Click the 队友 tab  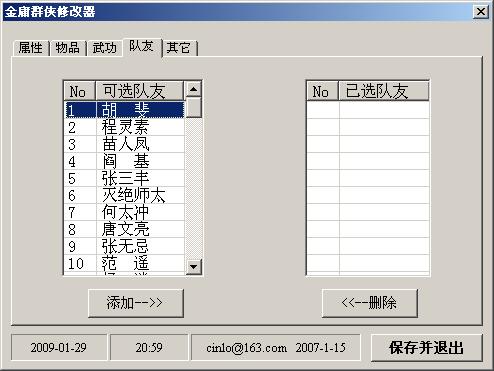pyautogui.click(x=142, y=47)
